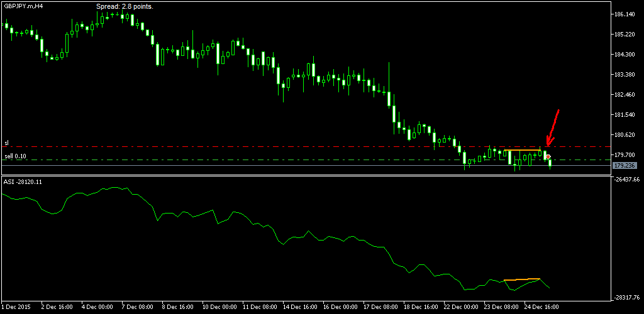
Task: Click the 179.700 price scale value
Action: [x=625, y=155]
